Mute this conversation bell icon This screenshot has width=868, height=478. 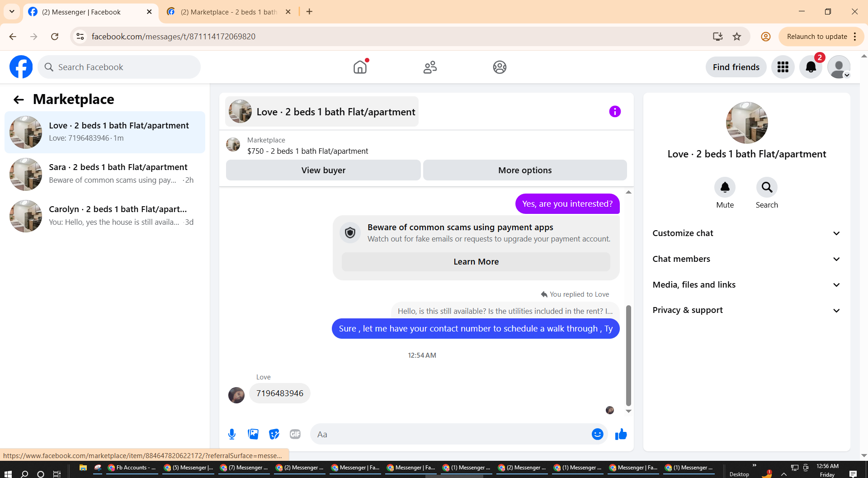pos(725,187)
